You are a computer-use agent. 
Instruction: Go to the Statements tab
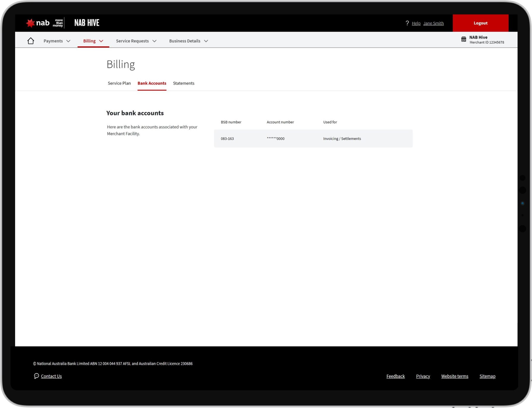coord(183,83)
